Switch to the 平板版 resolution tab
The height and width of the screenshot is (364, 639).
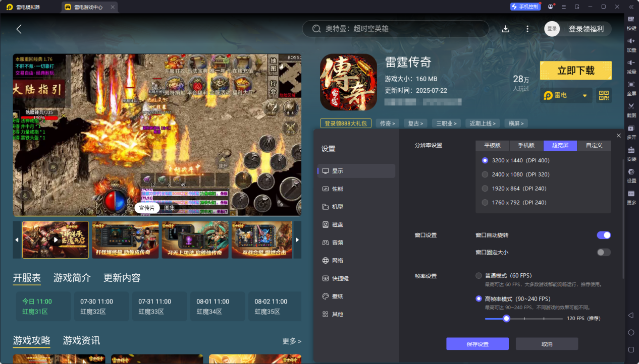tap(493, 146)
